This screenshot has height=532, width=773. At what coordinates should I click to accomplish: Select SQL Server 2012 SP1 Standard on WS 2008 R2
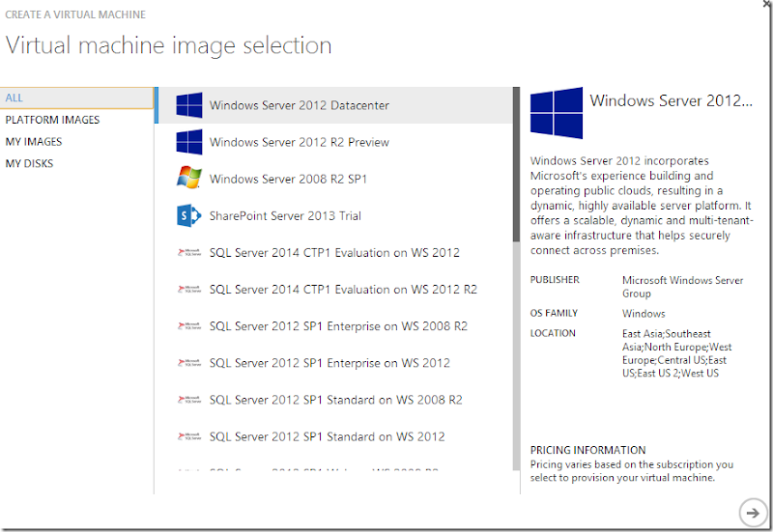click(335, 400)
